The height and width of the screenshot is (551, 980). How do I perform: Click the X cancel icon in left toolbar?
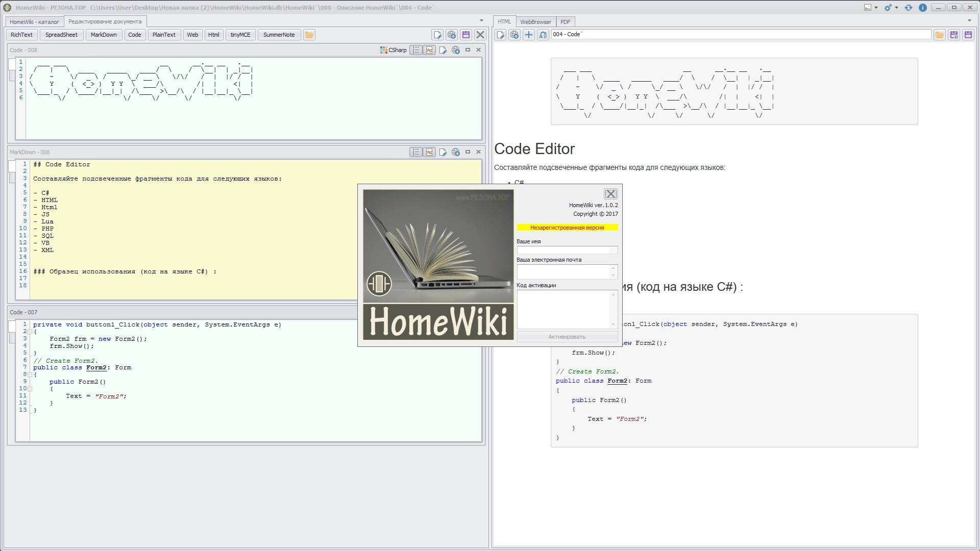click(480, 35)
